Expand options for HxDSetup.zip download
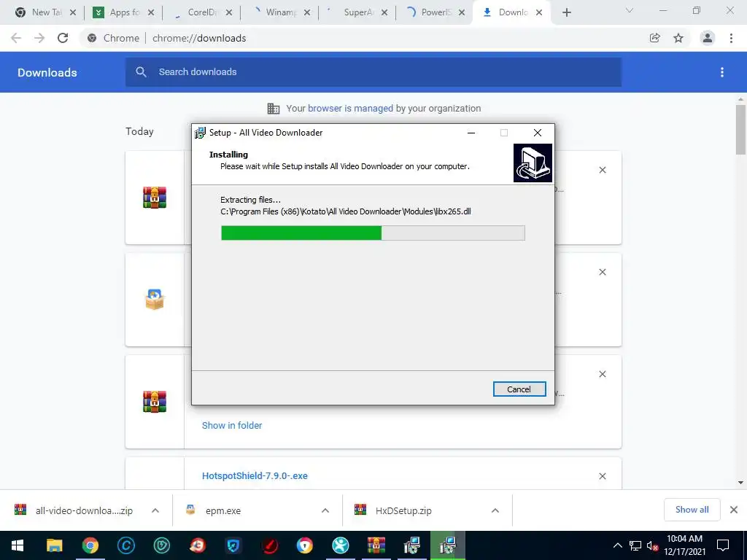 pos(495,510)
